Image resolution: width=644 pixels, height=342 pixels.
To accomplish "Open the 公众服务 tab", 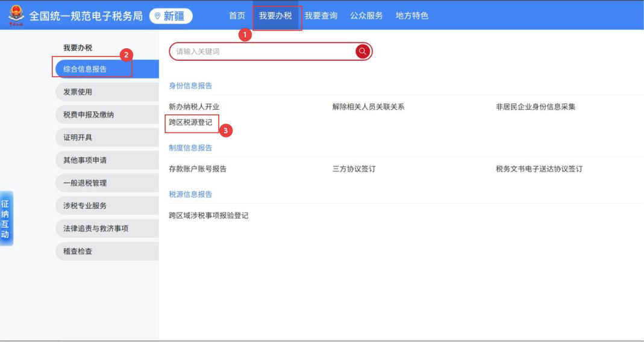I will click(x=366, y=16).
